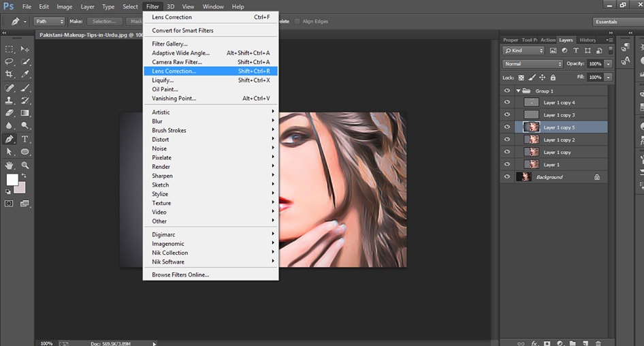This screenshot has width=644, height=346.
Task: Select the Eraser tool
Action: pyautogui.click(x=10, y=113)
